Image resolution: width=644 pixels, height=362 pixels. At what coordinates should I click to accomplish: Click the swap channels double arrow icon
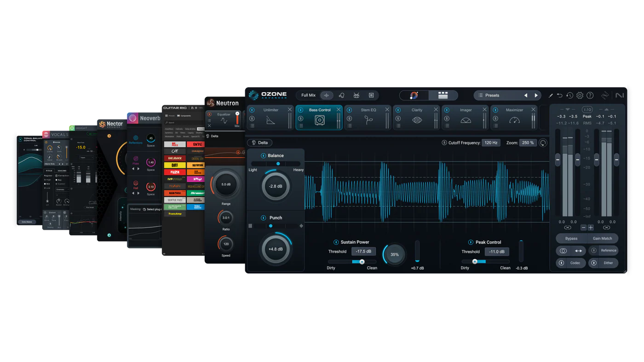(x=579, y=251)
